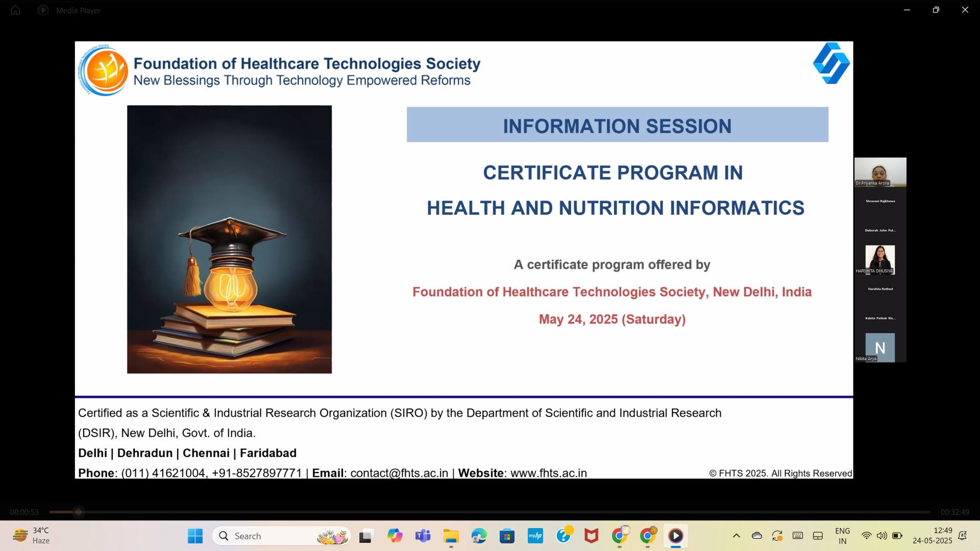The image size is (980, 551).
Task: Click participant name Shravani Rajkhowa
Action: point(880,201)
